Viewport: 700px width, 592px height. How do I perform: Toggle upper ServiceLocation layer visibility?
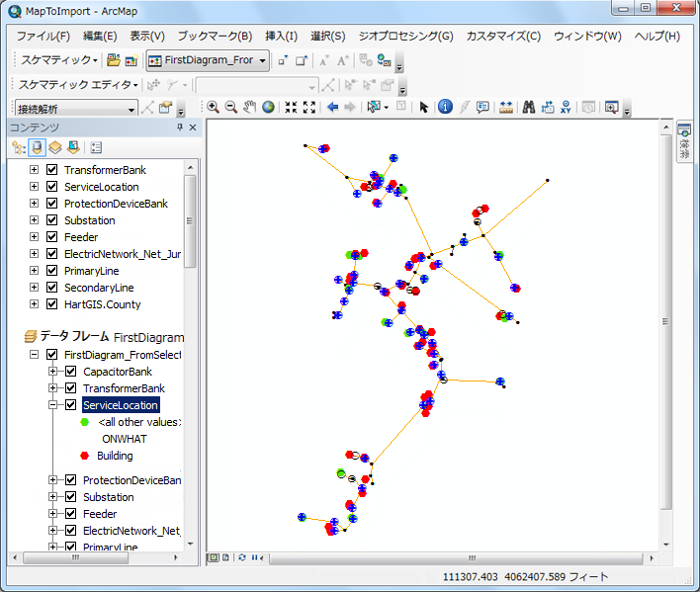click(x=51, y=187)
